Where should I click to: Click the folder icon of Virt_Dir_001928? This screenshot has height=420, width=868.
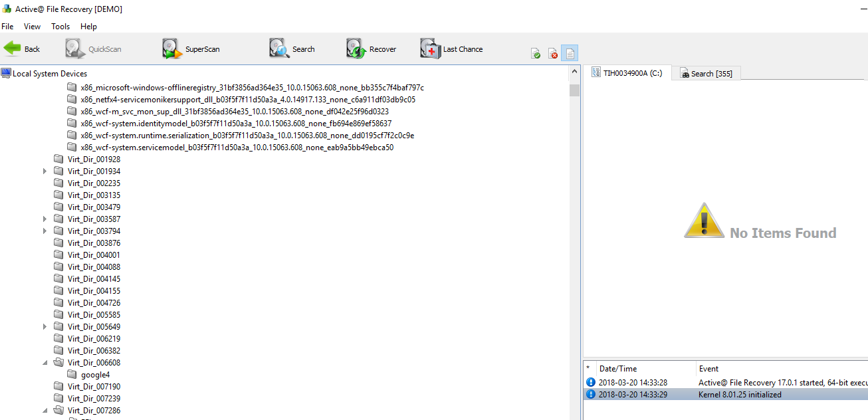[58, 159]
